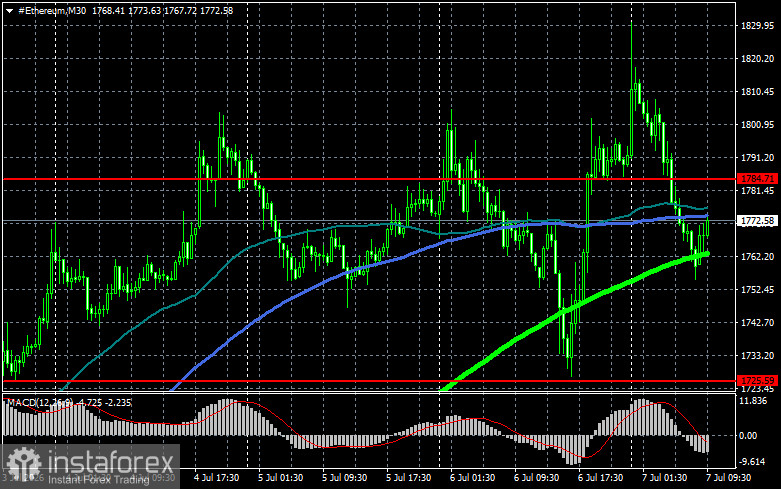Click the MACD 0.00 scale level

coord(748,436)
